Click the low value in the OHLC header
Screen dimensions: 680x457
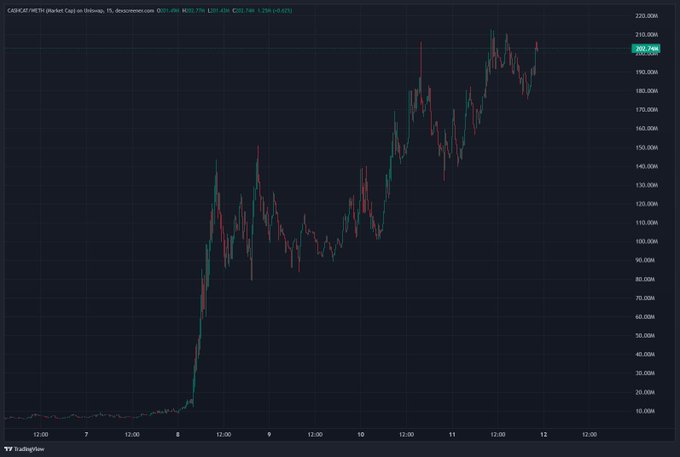click(x=220, y=10)
